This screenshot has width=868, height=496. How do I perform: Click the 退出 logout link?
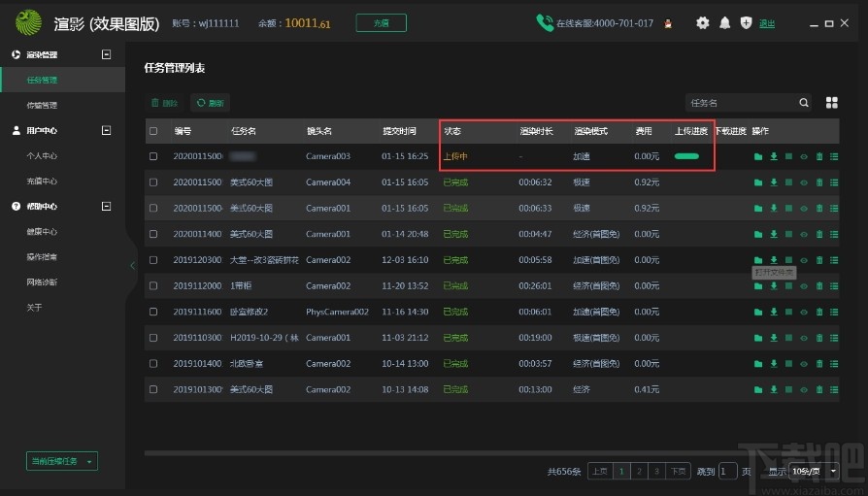pyautogui.click(x=767, y=23)
